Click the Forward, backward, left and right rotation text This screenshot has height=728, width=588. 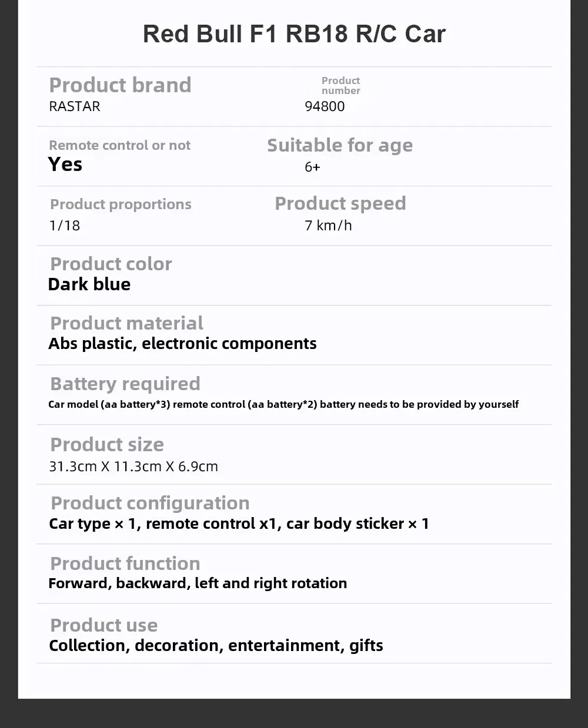[x=198, y=583]
